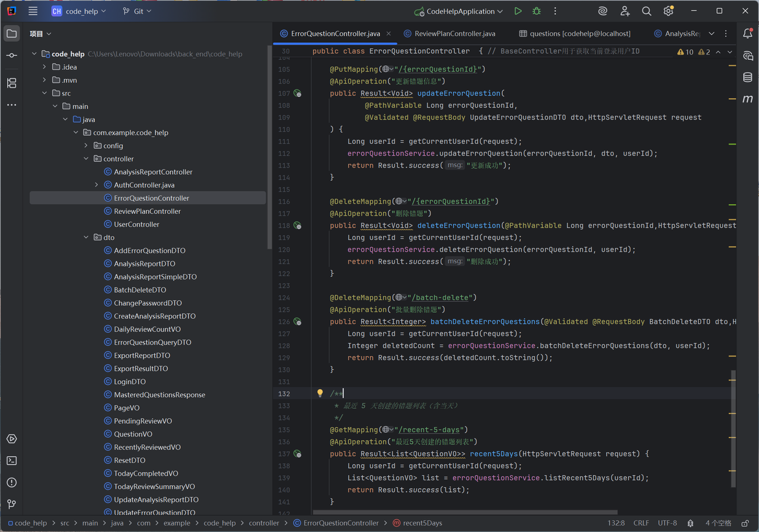The height and width of the screenshot is (532, 759).
Task: Open the Problems tool window
Action: [x=11, y=482]
